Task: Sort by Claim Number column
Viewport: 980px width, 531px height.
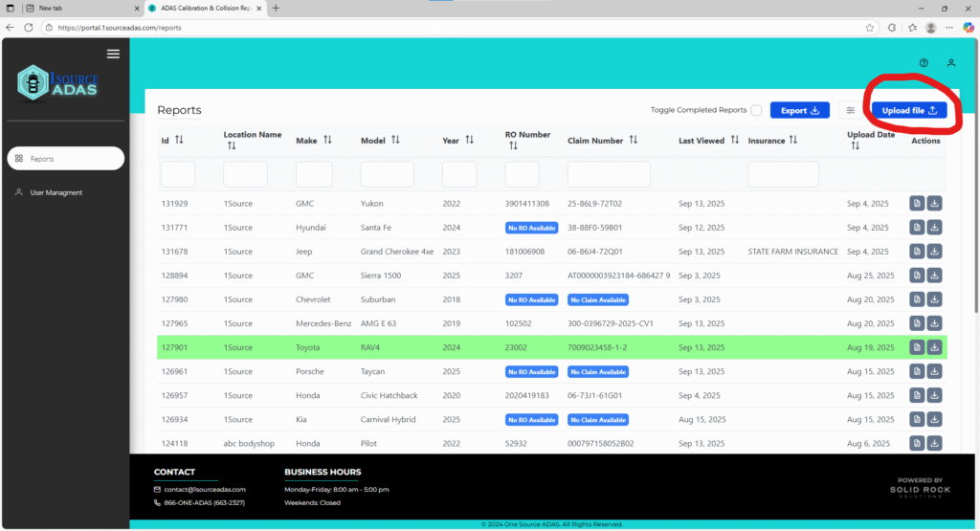Action: point(634,140)
